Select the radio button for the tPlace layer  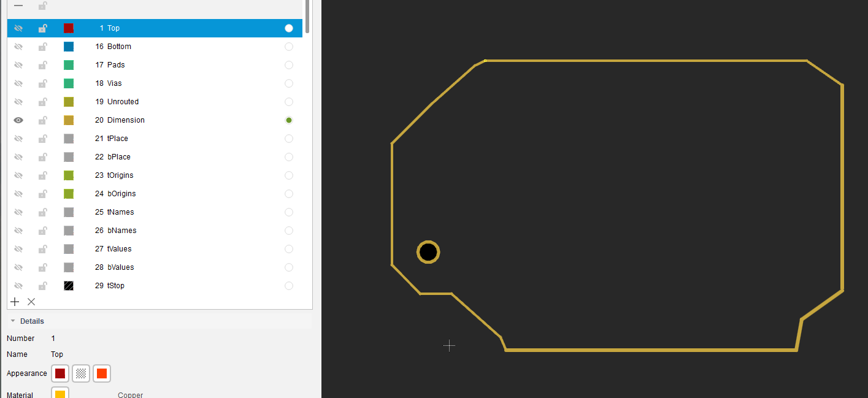click(289, 139)
